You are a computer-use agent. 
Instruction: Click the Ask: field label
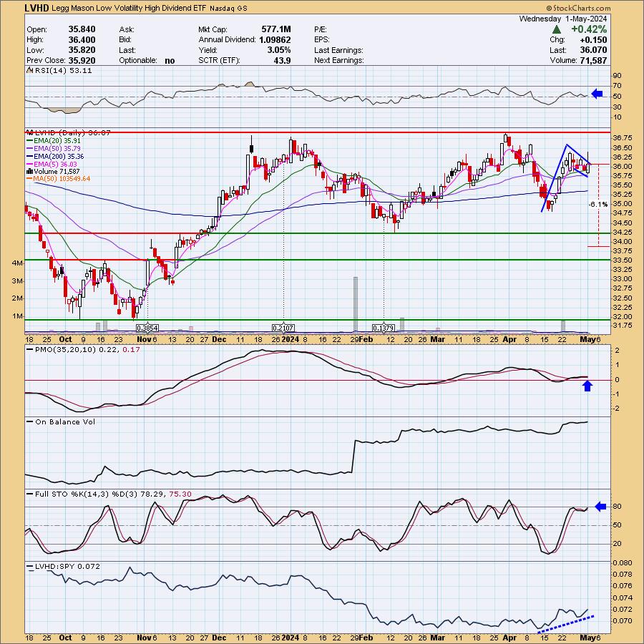127,29
